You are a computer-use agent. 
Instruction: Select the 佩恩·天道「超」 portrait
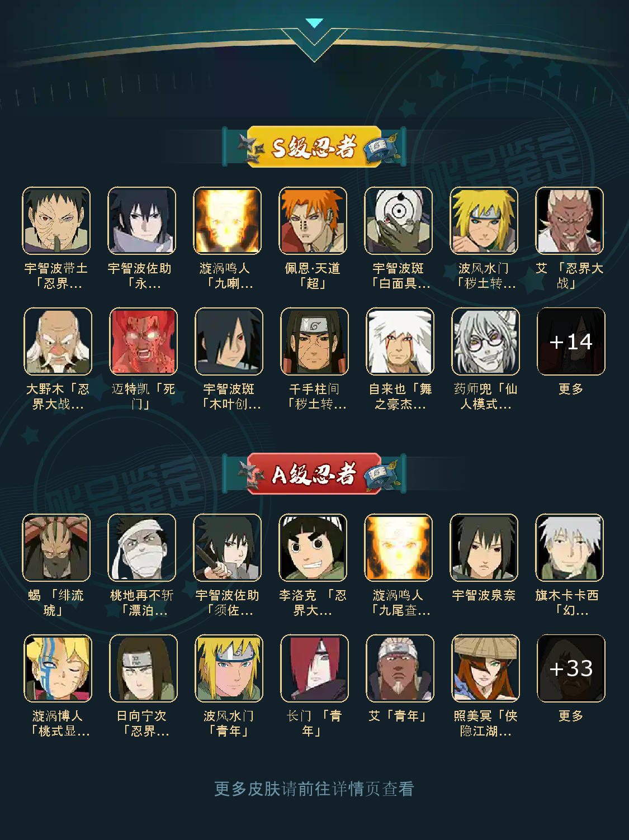click(313, 221)
